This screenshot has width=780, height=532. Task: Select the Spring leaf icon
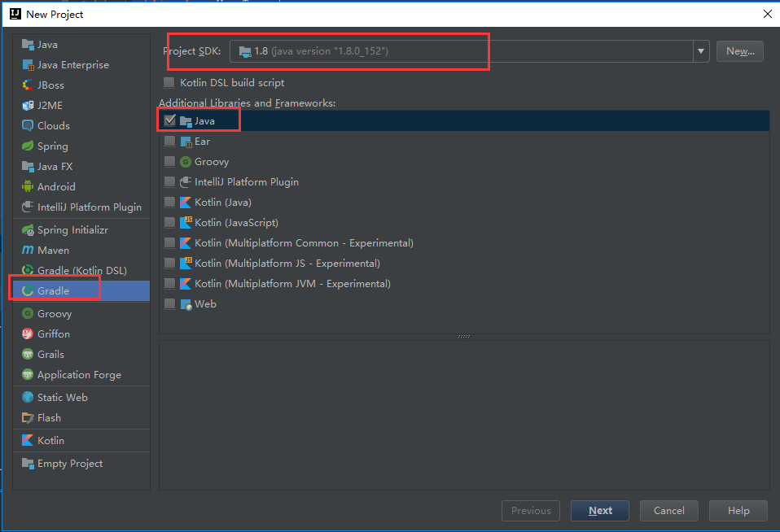click(x=28, y=146)
